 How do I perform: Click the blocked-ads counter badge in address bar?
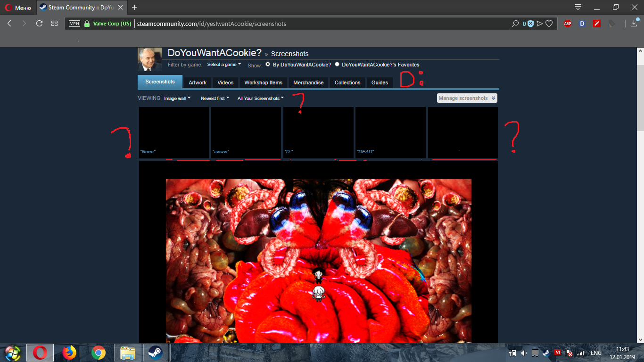528,24
